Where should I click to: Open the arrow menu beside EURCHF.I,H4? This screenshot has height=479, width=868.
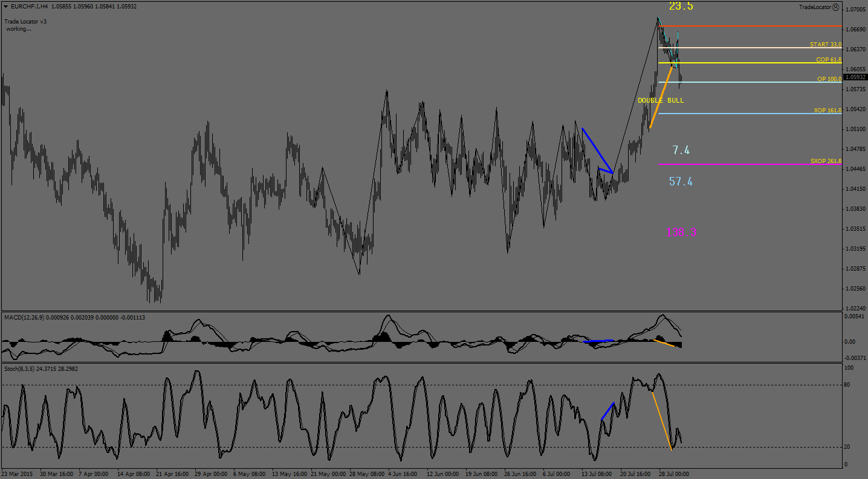tap(5, 7)
